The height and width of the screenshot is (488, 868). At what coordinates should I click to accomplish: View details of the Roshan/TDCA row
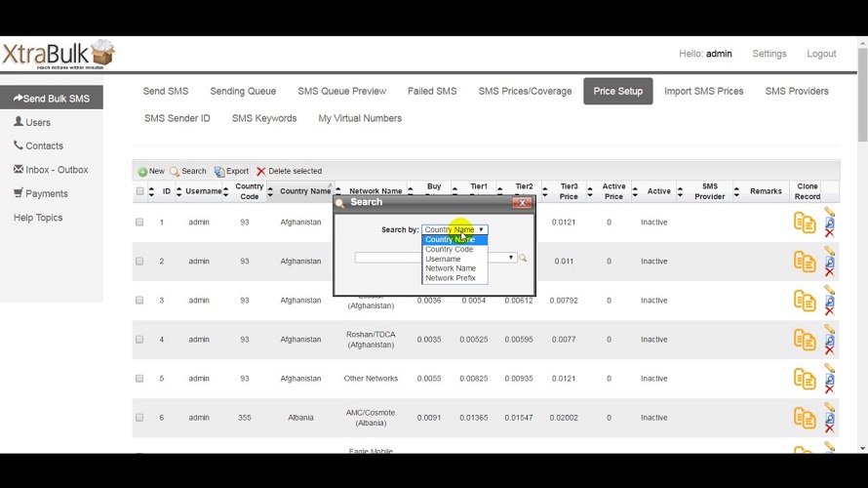click(x=829, y=340)
